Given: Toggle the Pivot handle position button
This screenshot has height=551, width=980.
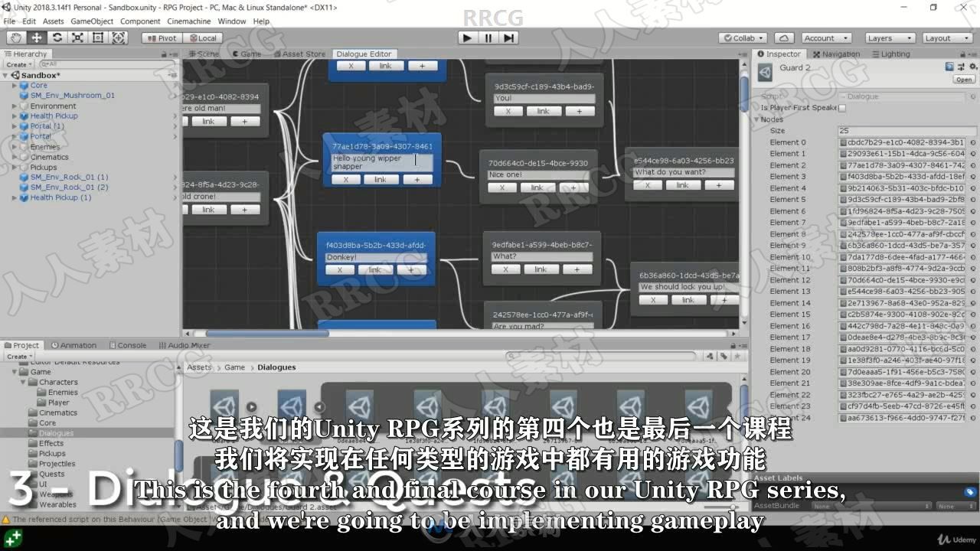Looking at the screenshot, I should click(x=162, y=38).
